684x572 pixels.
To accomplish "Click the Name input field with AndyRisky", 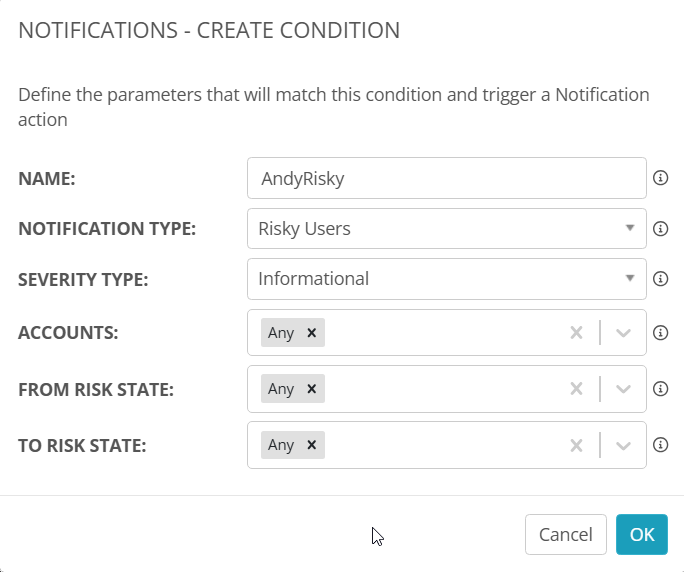I will (446, 178).
